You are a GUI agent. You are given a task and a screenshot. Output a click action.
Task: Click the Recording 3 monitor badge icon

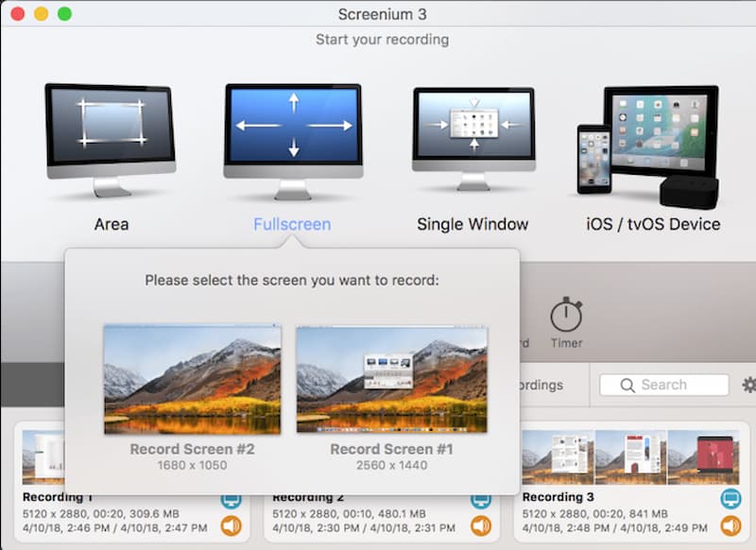(x=730, y=498)
